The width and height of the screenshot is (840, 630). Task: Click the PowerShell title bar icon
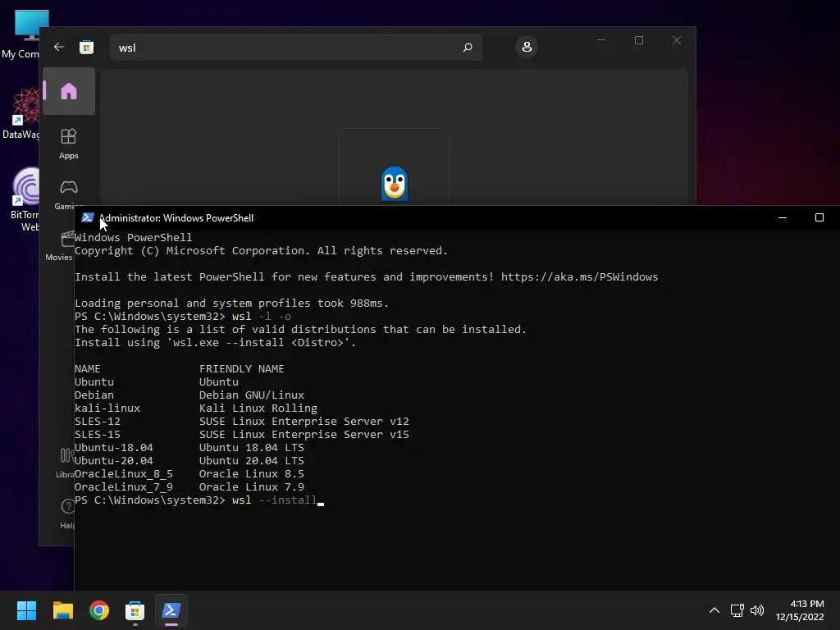point(87,217)
